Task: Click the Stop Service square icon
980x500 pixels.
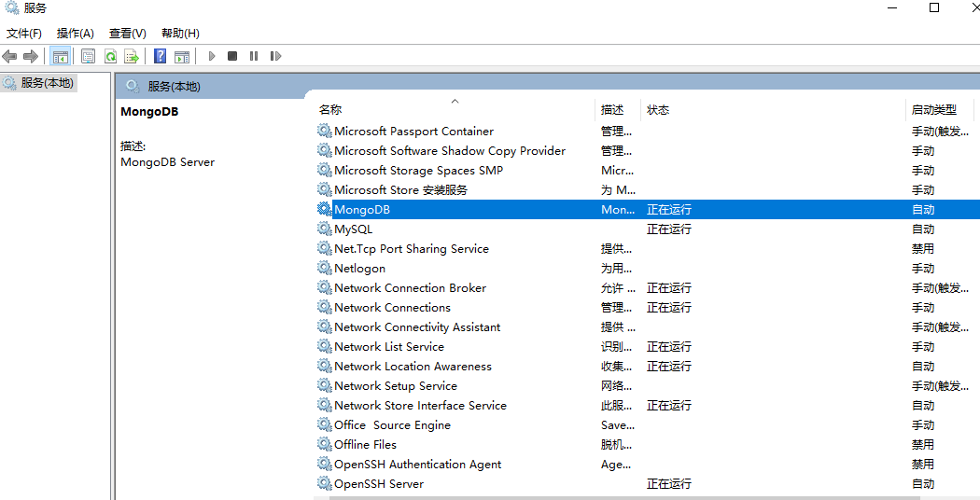Action: 232,56
